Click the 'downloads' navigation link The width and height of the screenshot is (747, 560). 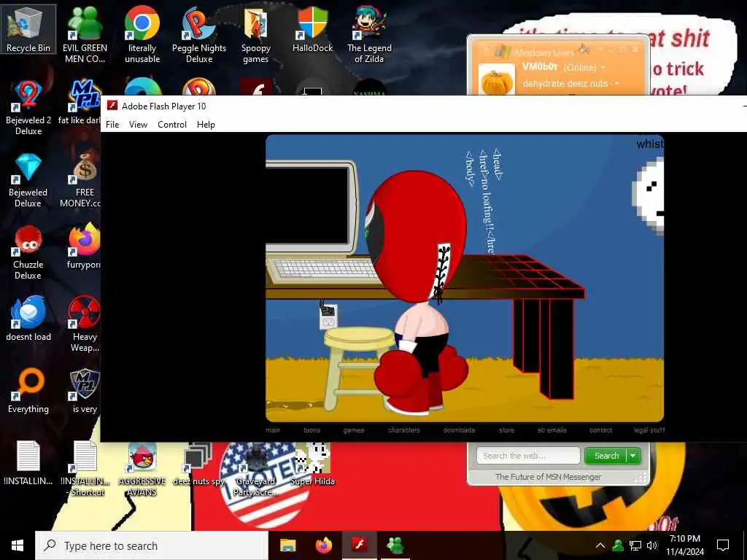pyautogui.click(x=459, y=430)
